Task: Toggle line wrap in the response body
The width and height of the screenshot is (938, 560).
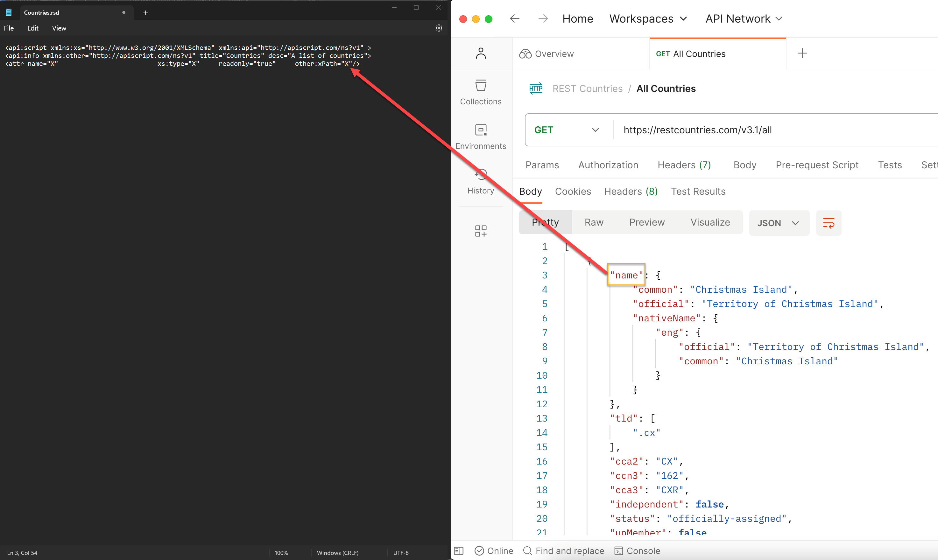Action: coord(828,223)
